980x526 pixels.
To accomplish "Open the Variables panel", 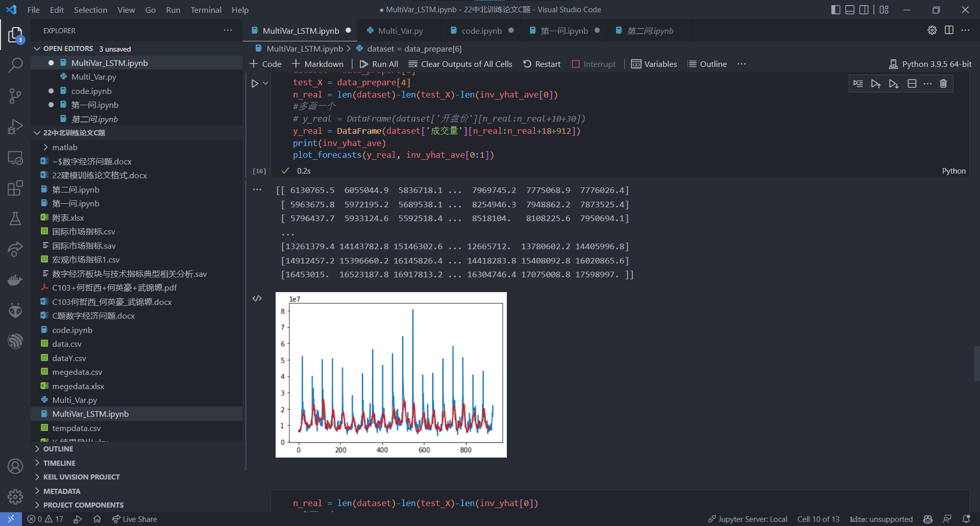I will coord(654,64).
